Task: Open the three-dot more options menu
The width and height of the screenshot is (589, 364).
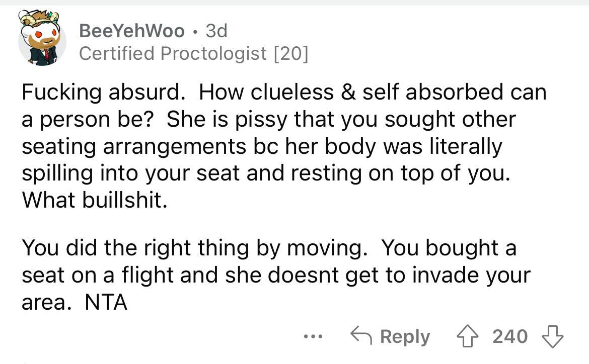Action: click(x=313, y=337)
